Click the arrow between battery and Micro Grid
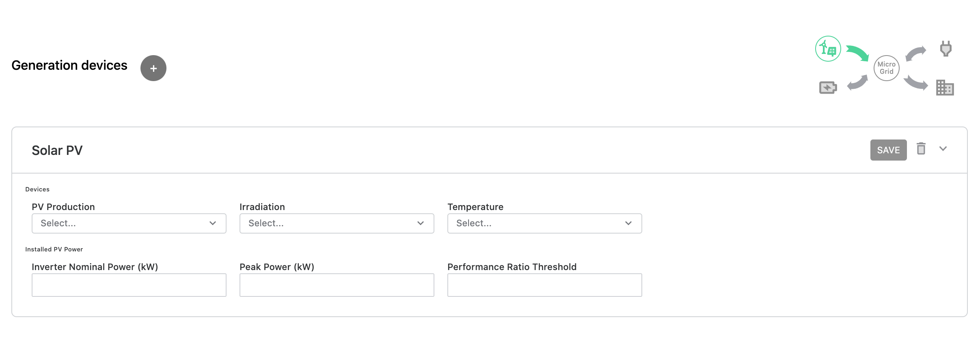This screenshot has height=339, width=980. (857, 83)
